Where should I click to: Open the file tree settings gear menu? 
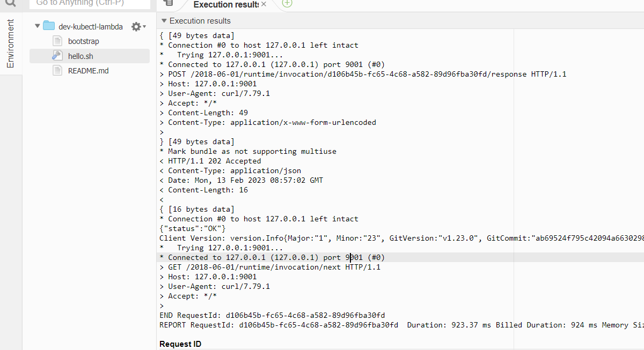pyautogui.click(x=137, y=26)
